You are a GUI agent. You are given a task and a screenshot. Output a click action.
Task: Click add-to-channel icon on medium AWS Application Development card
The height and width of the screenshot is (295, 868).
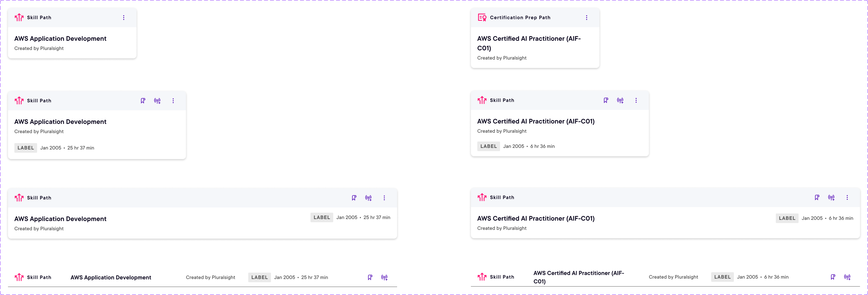(x=157, y=101)
